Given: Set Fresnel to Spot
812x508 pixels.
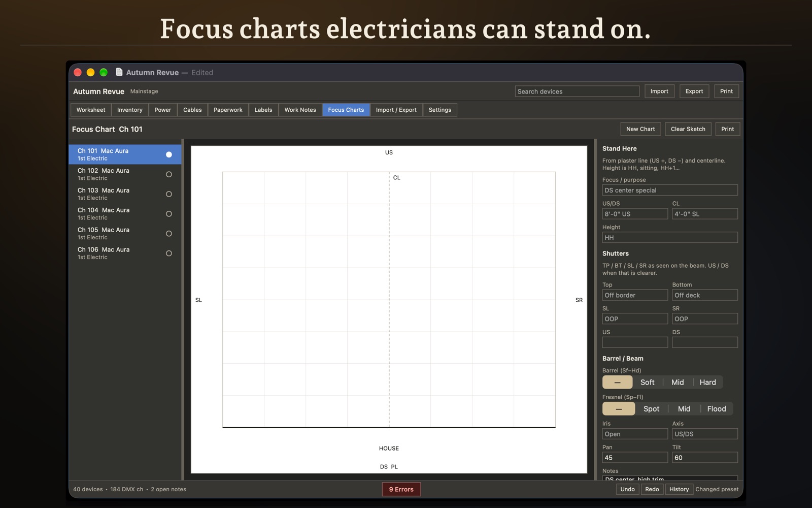Looking at the screenshot, I should click(x=651, y=409).
